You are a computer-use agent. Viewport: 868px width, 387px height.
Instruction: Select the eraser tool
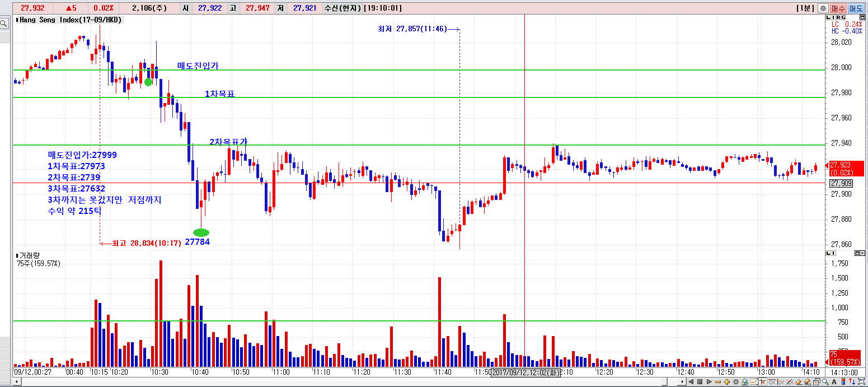(x=799, y=381)
